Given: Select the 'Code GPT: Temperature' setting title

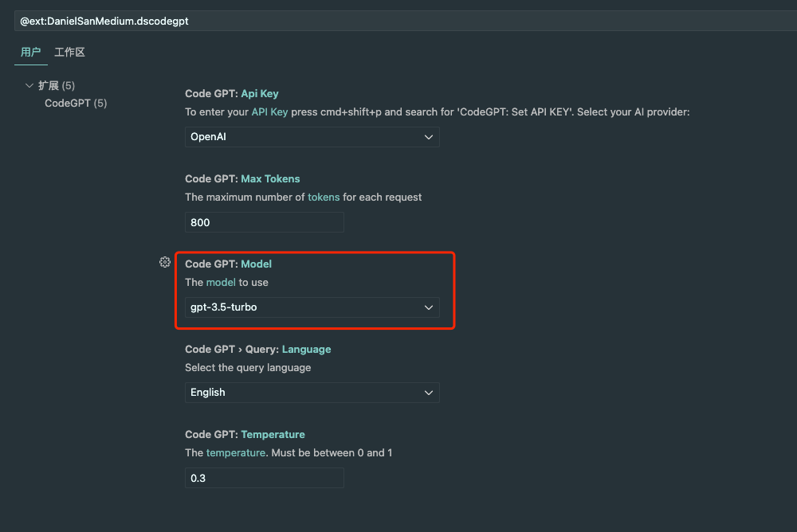Looking at the screenshot, I should [245, 435].
